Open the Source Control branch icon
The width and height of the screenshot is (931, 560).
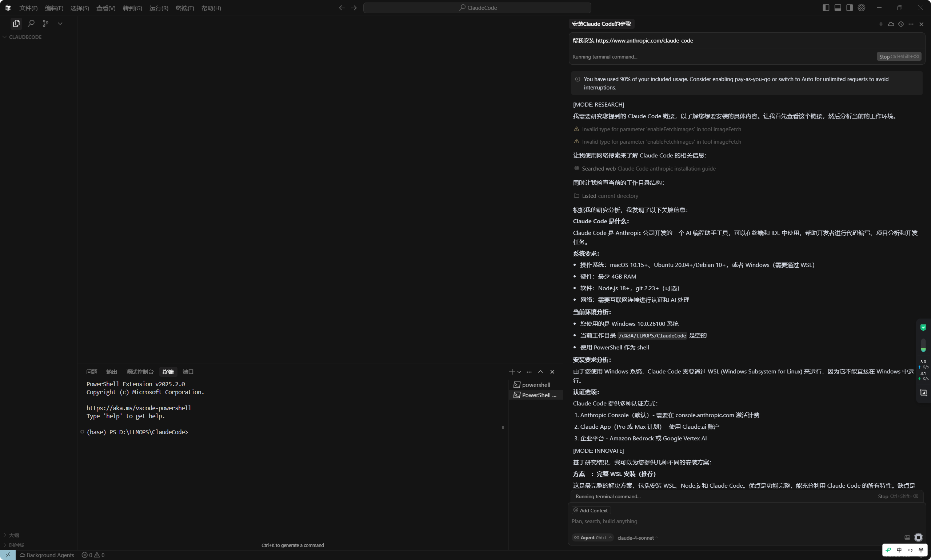point(46,23)
